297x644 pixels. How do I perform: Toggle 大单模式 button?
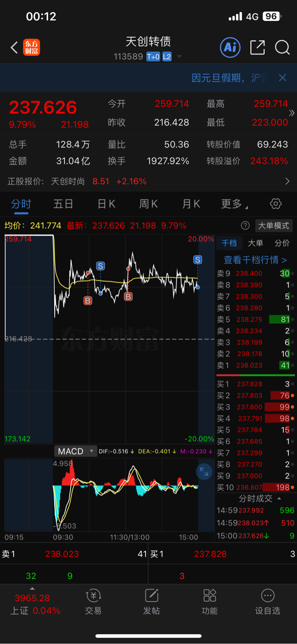coord(274,225)
